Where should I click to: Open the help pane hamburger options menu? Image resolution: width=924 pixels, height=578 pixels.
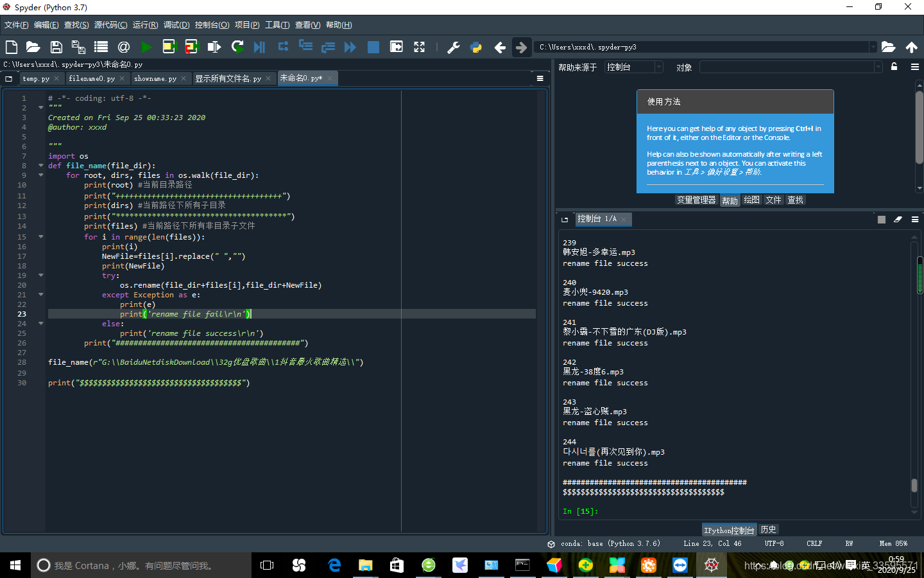[x=915, y=67]
